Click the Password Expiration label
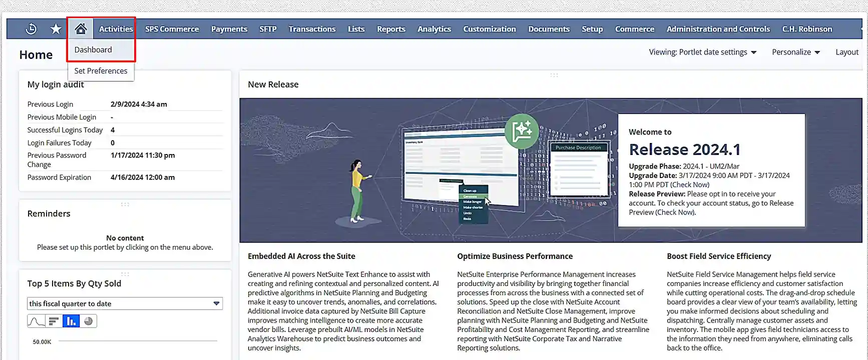Image resolution: width=868 pixels, height=360 pixels. (x=59, y=177)
